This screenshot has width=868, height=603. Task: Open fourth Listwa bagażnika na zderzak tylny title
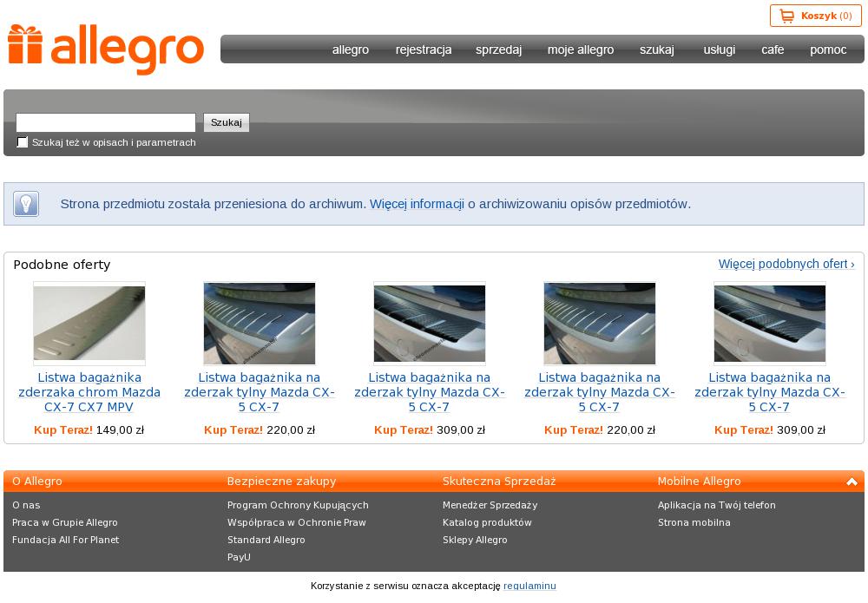600,392
